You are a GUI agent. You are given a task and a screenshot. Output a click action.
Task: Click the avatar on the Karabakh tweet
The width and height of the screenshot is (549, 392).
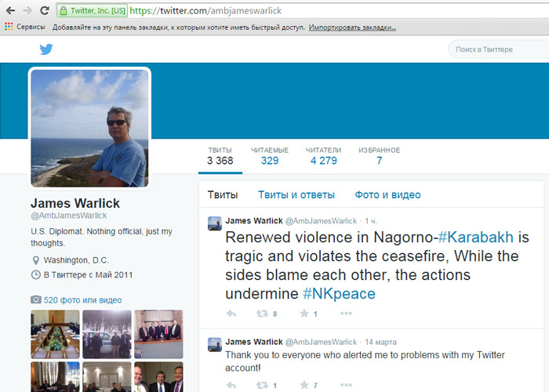click(x=215, y=223)
